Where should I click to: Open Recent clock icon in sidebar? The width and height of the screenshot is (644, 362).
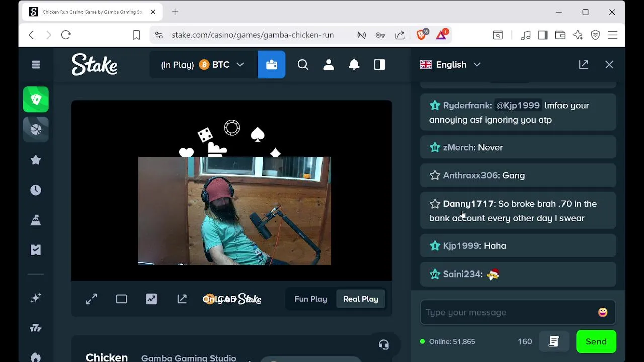36,190
